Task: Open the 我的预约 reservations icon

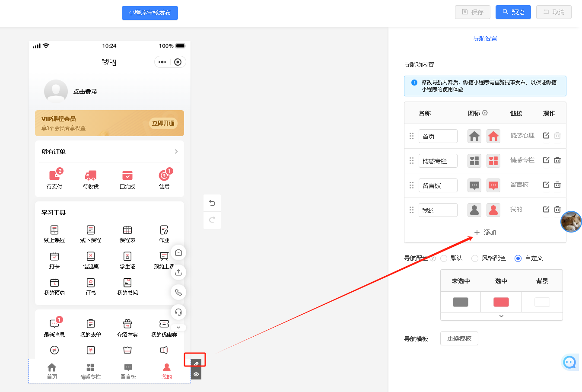Action: pos(54,283)
